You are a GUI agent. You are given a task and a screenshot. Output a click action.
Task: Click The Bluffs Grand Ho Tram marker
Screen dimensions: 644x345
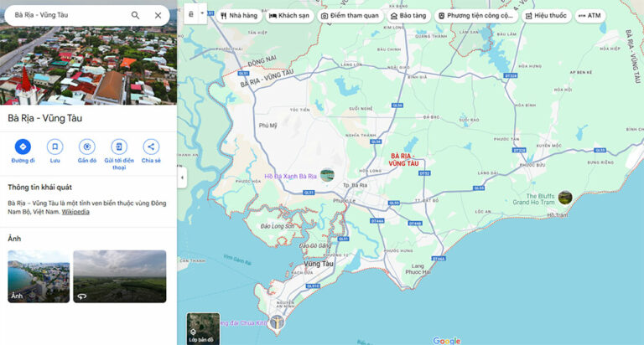coord(565,198)
